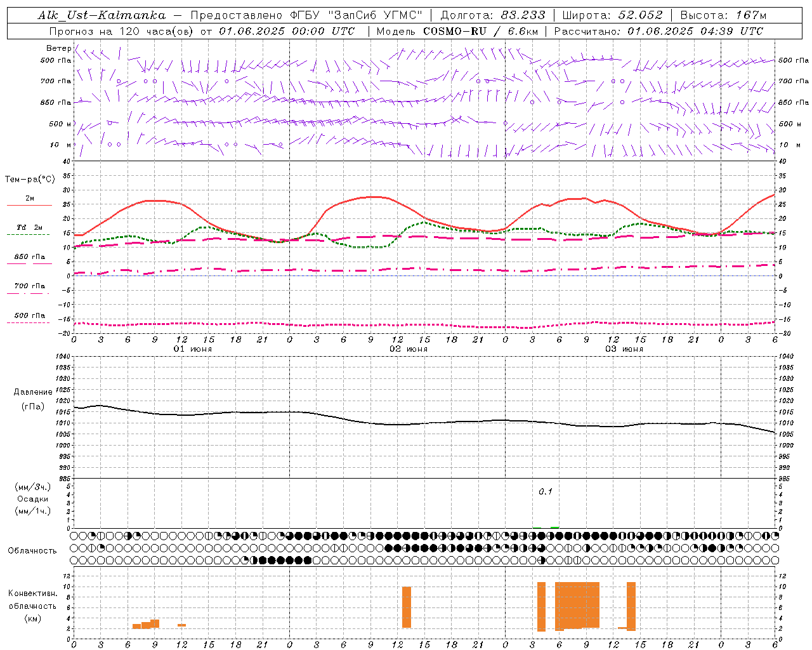Screen dimensions: 812x650
Task: Select the 'Td 2м' dew point legend entry
Action: click(x=30, y=227)
